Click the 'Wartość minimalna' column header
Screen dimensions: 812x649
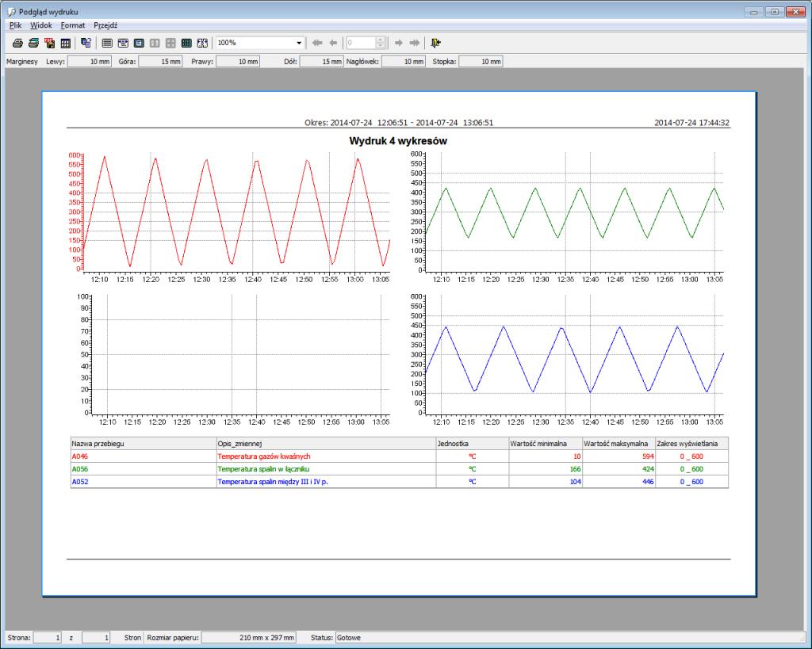(546, 444)
